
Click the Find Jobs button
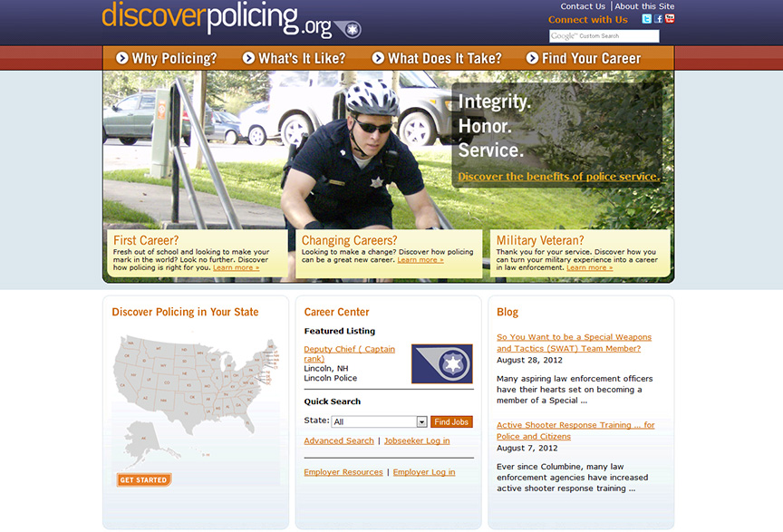click(451, 421)
